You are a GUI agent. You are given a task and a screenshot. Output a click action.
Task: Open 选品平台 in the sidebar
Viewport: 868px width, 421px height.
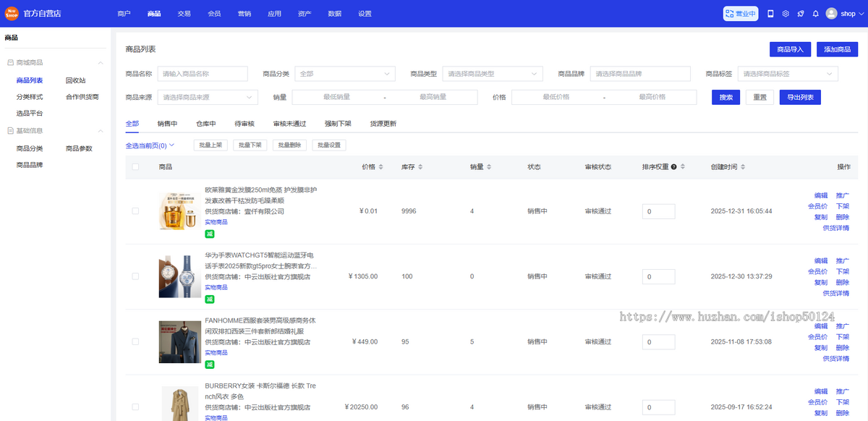tap(30, 113)
